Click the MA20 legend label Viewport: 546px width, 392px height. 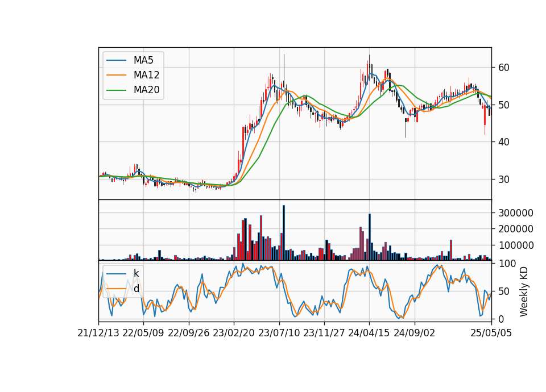coord(146,90)
